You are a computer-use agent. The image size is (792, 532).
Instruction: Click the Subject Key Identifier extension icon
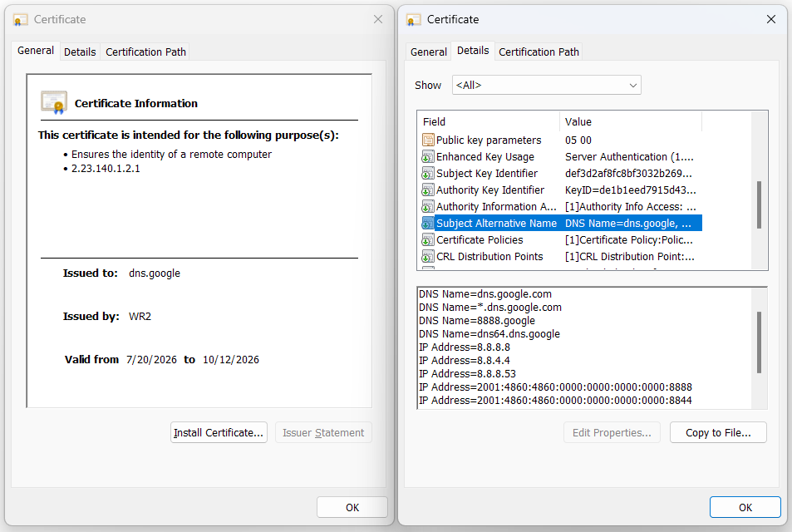tap(428, 173)
